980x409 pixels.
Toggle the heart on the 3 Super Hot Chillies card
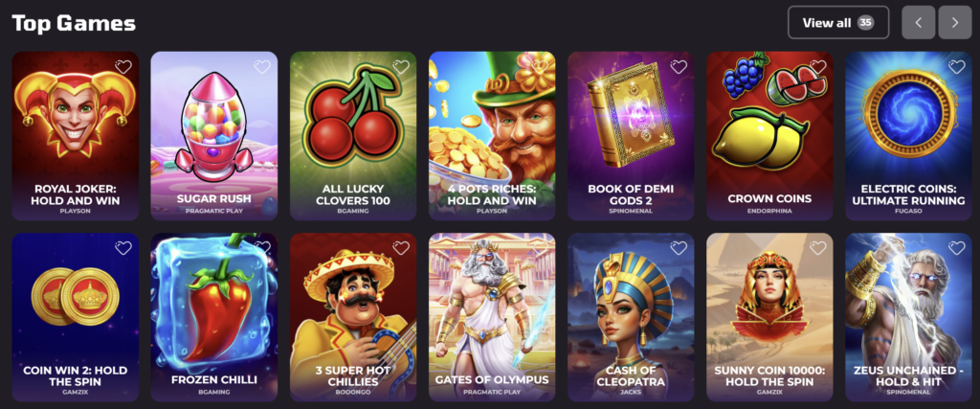(x=401, y=248)
